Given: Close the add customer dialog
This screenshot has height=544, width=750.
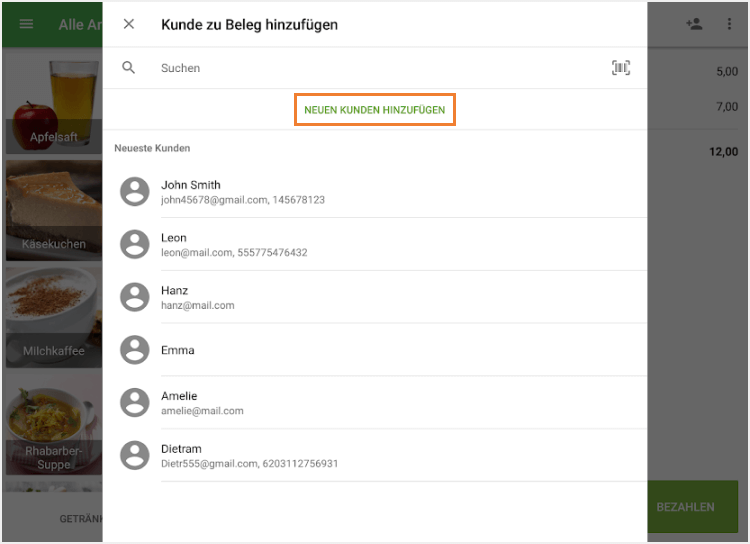Looking at the screenshot, I should coord(129,24).
